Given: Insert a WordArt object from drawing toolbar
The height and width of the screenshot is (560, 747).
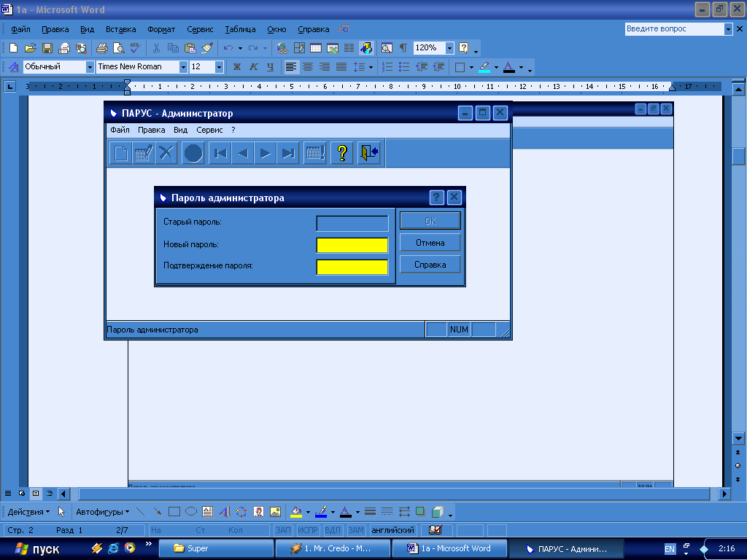Looking at the screenshot, I should 224,512.
